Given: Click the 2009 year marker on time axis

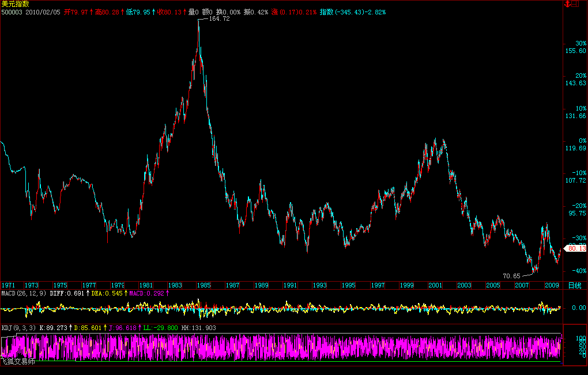Looking at the screenshot, I should (x=552, y=286).
